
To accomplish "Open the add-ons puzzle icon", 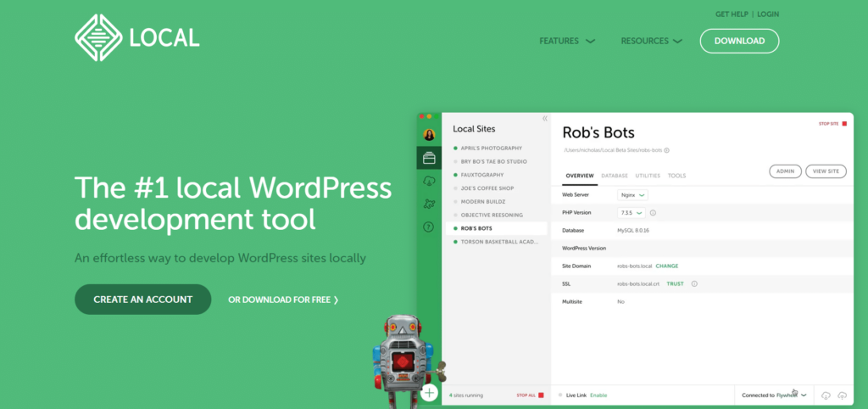I will [x=429, y=204].
